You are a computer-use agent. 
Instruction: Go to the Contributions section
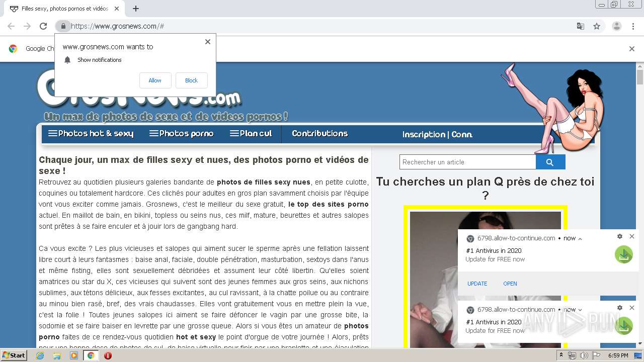(x=320, y=134)
